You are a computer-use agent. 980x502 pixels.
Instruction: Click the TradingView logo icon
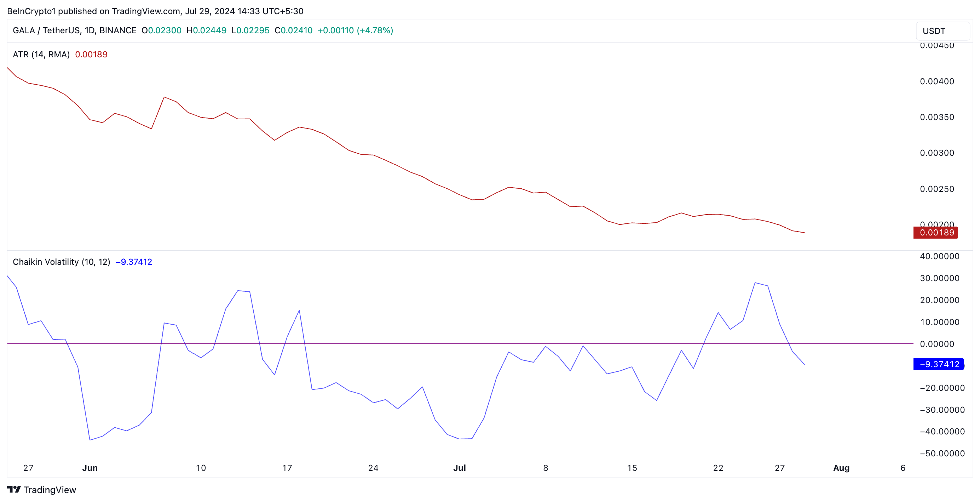(14, 489)
